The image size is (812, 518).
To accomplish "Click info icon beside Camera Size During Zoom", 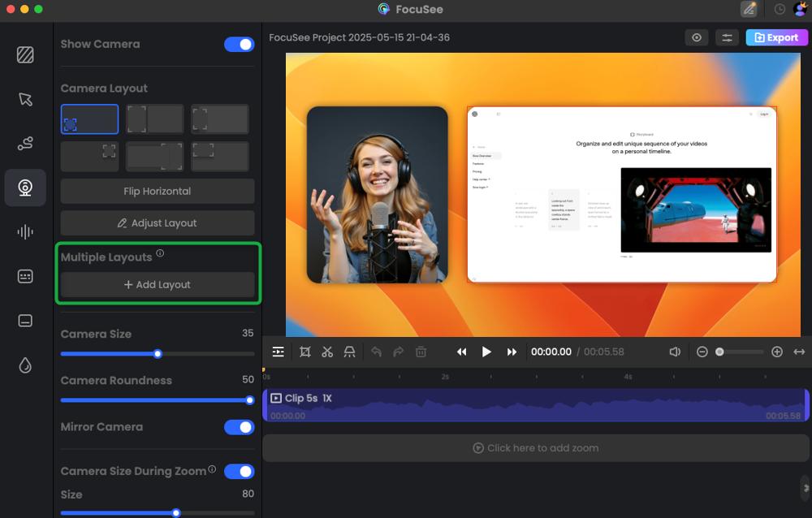I will click(x=212, y=468).
